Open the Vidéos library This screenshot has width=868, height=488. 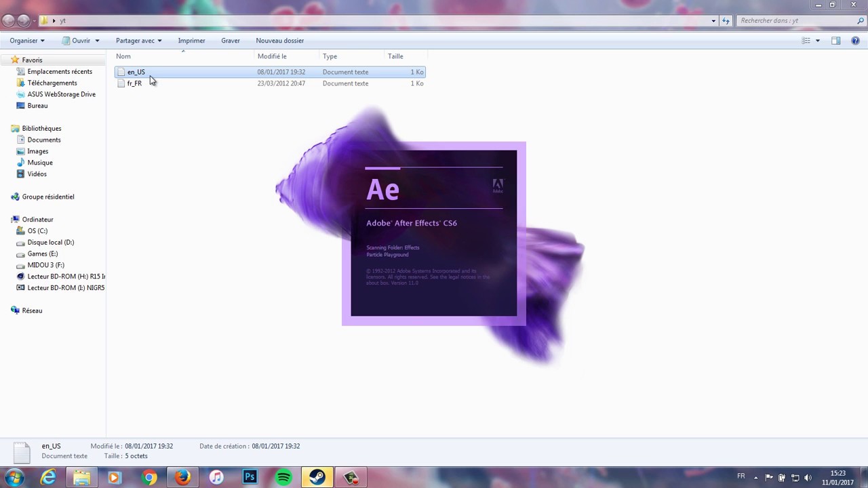[37, 174]
